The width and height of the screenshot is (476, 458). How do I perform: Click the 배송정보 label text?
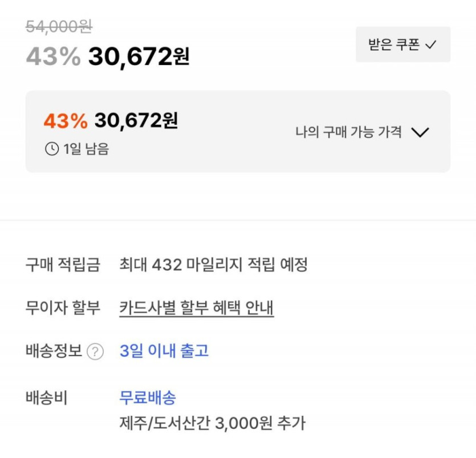click(x=54, y=351)
